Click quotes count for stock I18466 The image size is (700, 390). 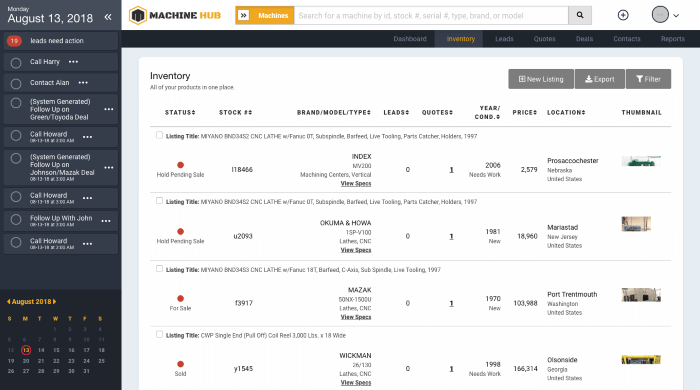tap(451, 170)
